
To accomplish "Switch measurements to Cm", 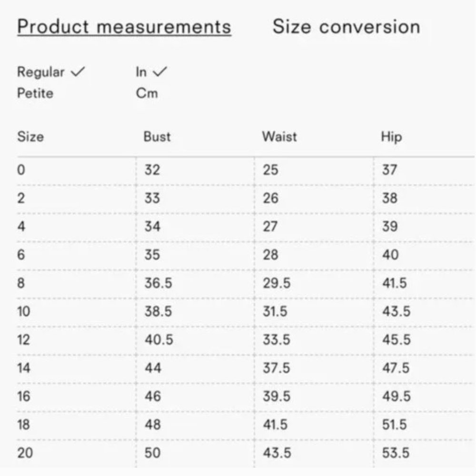I will pyautogui.click(x=147, y=93).
